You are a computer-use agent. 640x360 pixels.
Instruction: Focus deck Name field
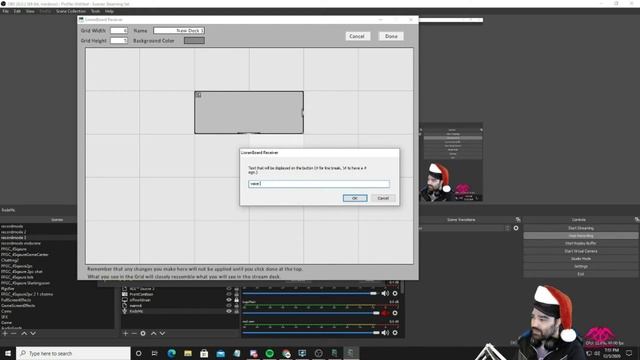179,31
